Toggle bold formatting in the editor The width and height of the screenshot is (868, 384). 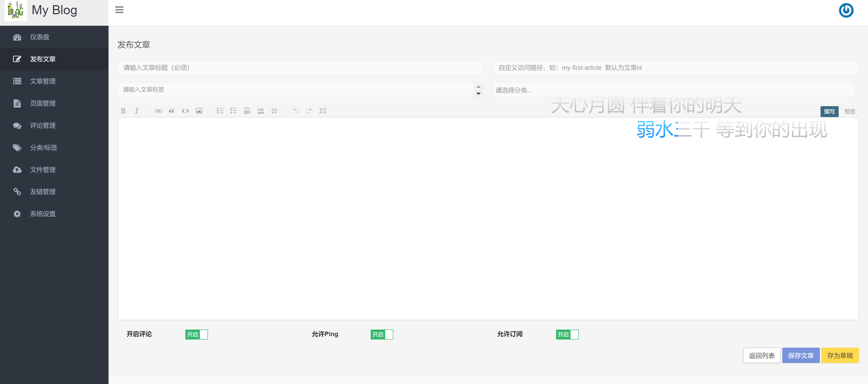tap(123, 110)
